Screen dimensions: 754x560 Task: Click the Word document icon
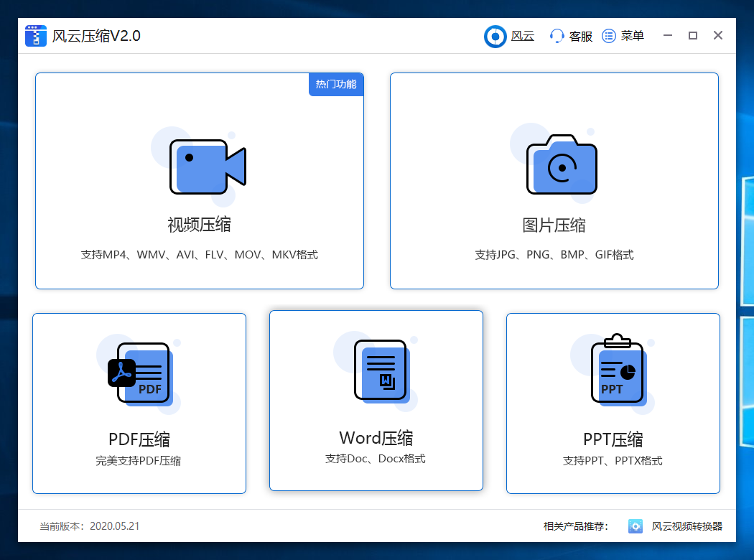tap(381, 370)
